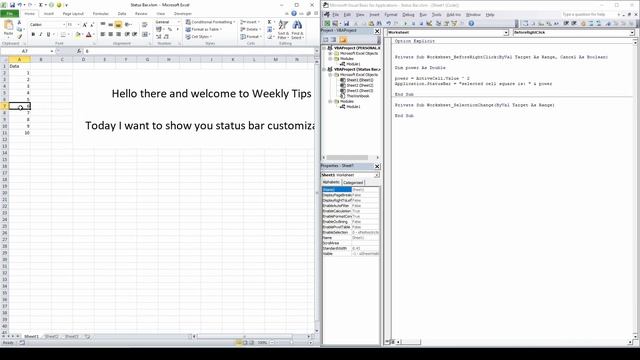Screen dimensions: 640x360
Task: Click the Save icon in VBA toolbar
Action: click(346, 23)
